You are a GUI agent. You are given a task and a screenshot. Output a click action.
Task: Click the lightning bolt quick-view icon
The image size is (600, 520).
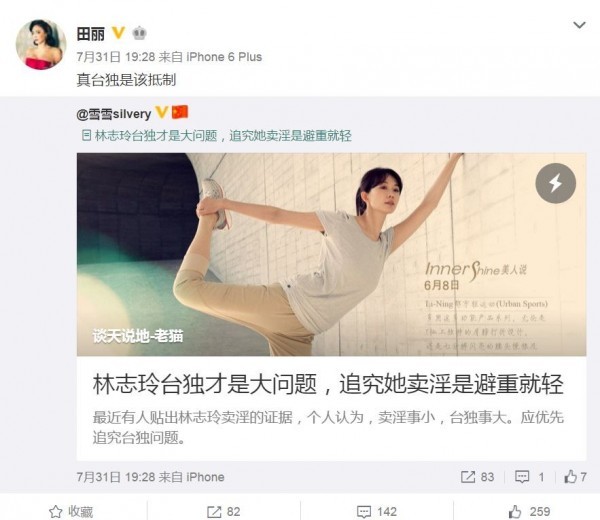point(555,183)
